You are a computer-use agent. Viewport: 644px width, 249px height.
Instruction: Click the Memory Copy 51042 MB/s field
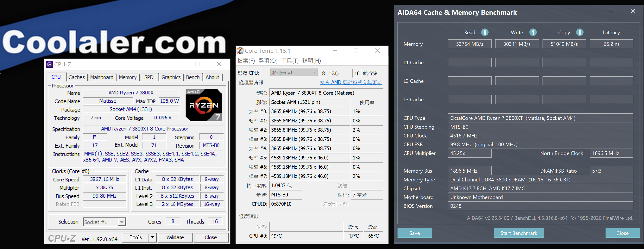[x=564, y=44]
